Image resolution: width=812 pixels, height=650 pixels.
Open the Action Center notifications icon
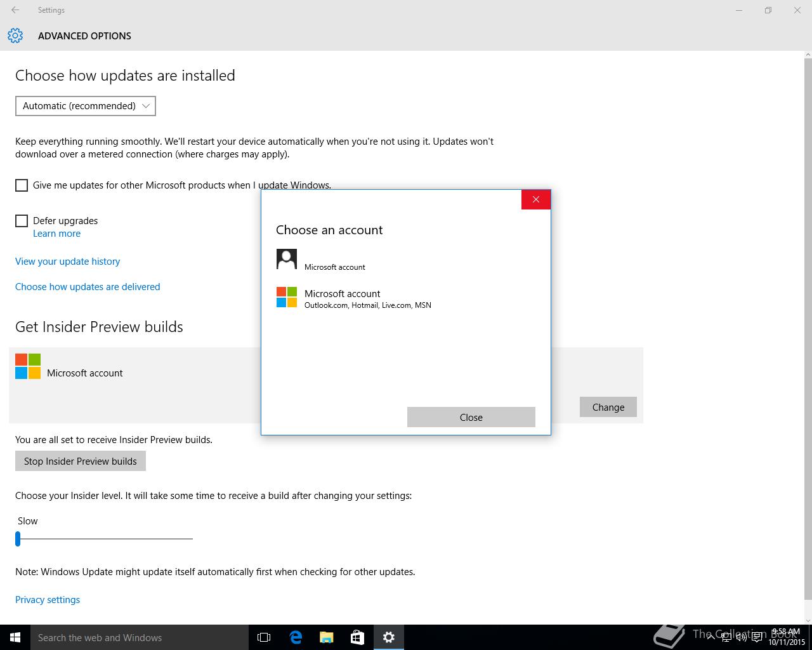pos(757,637)
